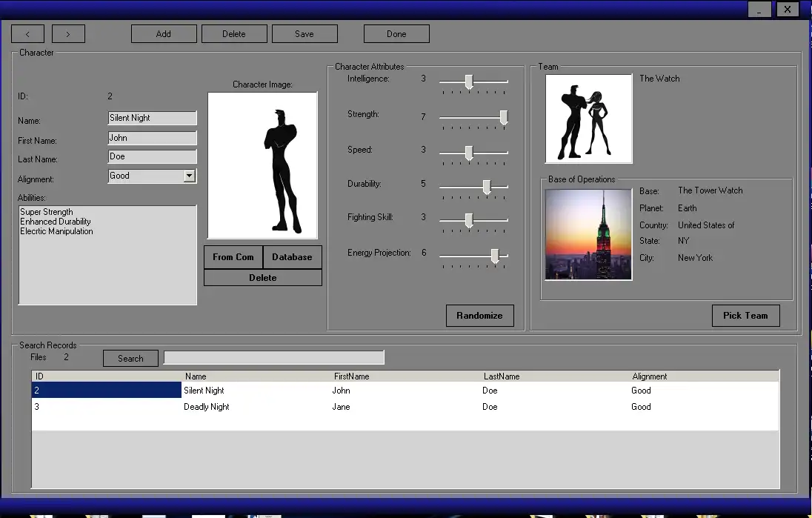Screen dimensions: 812x518
Task: Click the Intelligence slider thumb
Action: click(x=468, y=82)
